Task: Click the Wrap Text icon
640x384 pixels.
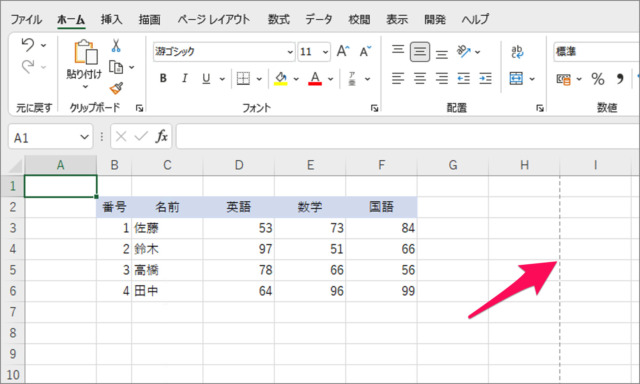Action: (517, 52)
